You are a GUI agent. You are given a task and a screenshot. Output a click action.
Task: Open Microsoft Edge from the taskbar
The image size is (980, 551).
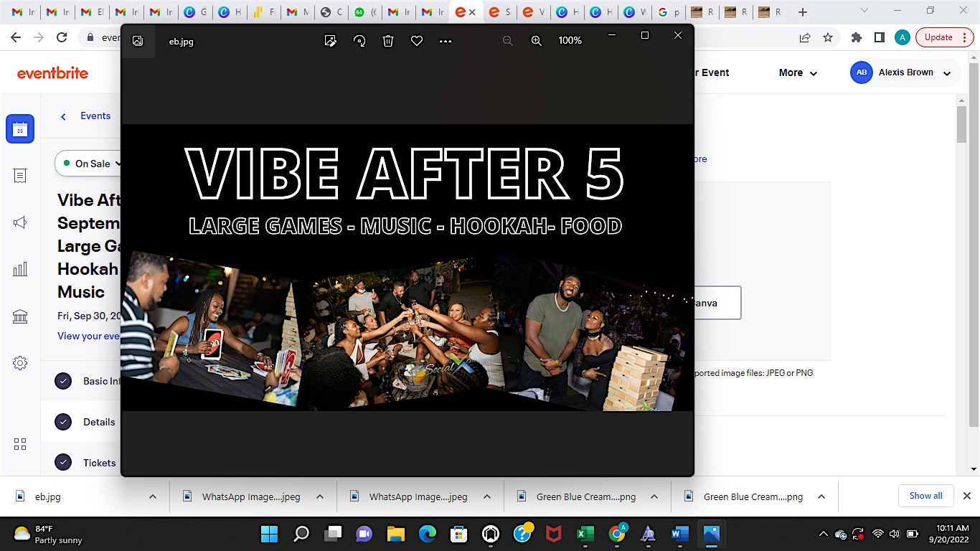pos(428,534)
